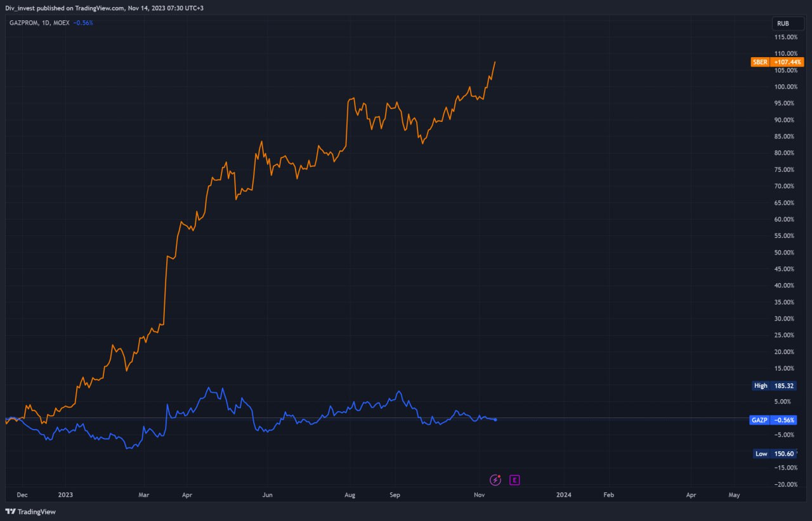812x521 pixels.
Task: Click the purple E earnings marker
Action: click(x=514, y=480)
